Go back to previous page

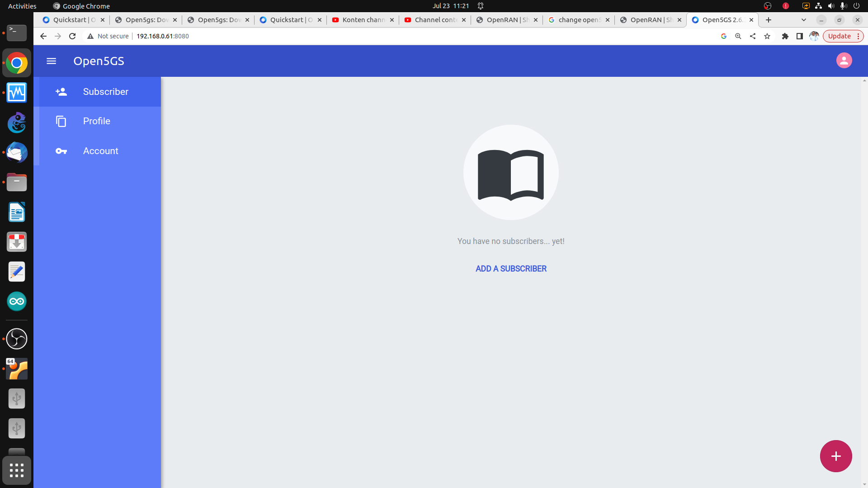43,36
